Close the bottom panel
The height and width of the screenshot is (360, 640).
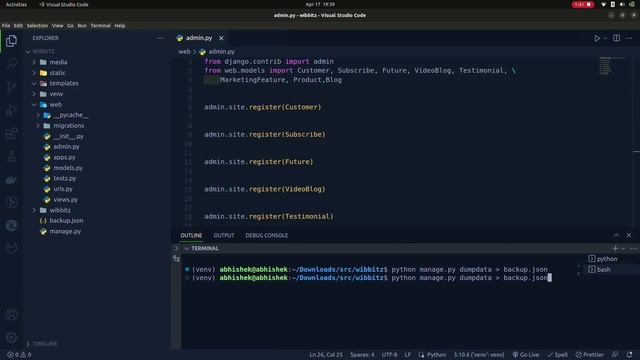tap(629, 235)
